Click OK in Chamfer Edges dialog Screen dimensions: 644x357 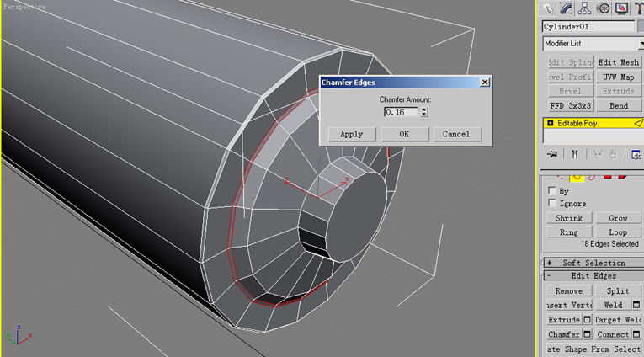[x=404, y=134]
